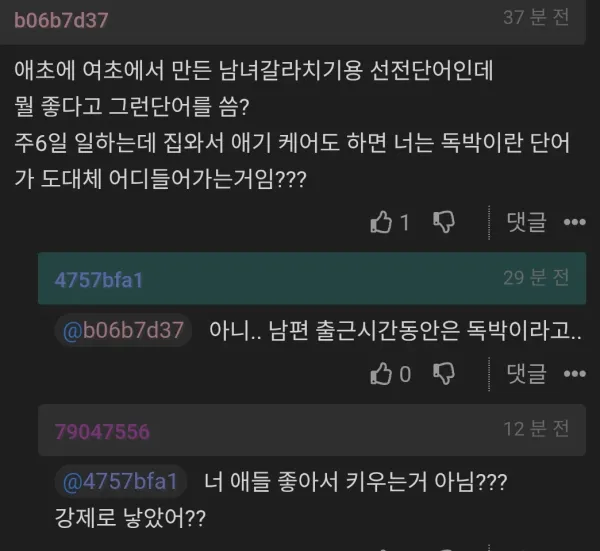Dislike the comment by b06b7d37

[x=443, y=222]
